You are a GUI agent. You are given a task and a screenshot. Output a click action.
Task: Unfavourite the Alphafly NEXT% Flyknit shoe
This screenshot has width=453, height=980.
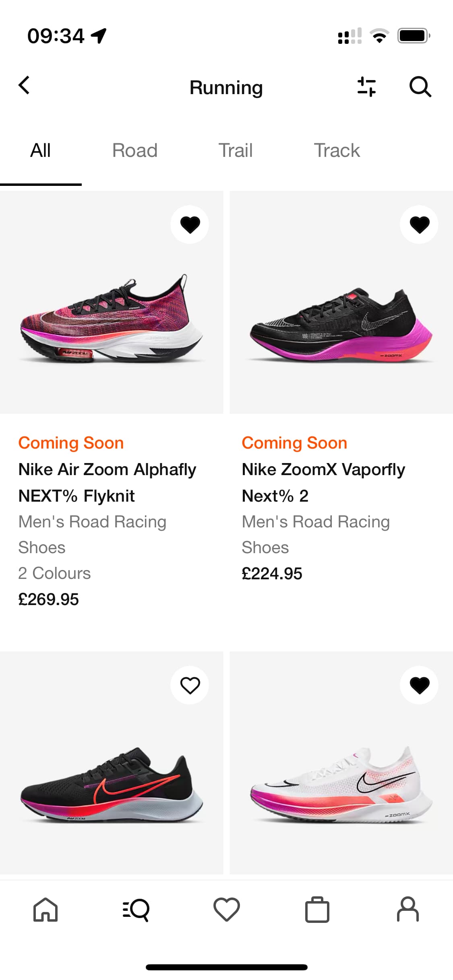click(190, 224)
